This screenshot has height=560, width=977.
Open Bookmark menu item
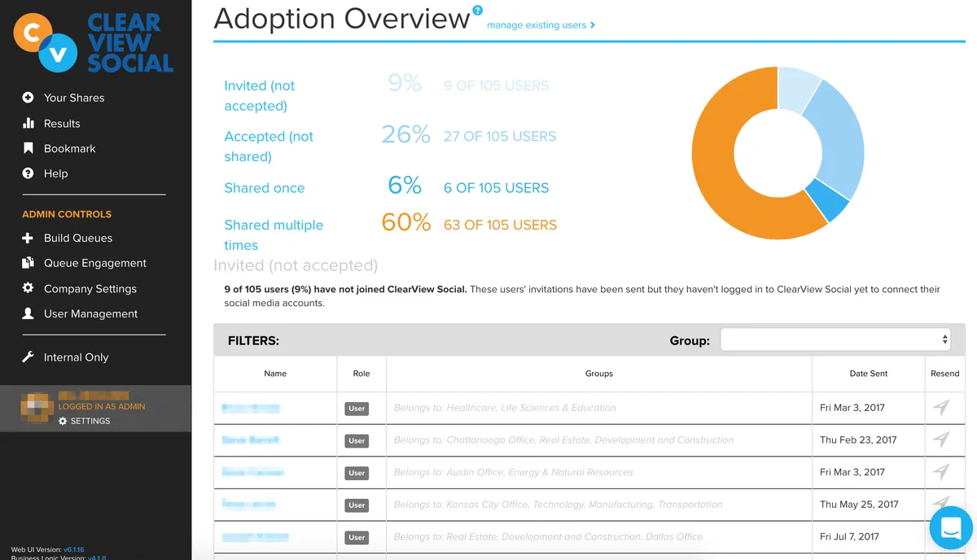point(70,149)
